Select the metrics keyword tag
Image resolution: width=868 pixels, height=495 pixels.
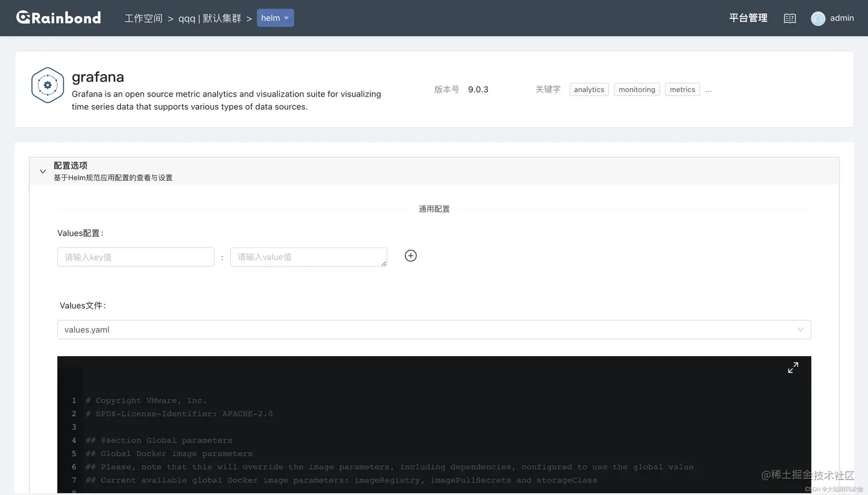pos(682,90)
